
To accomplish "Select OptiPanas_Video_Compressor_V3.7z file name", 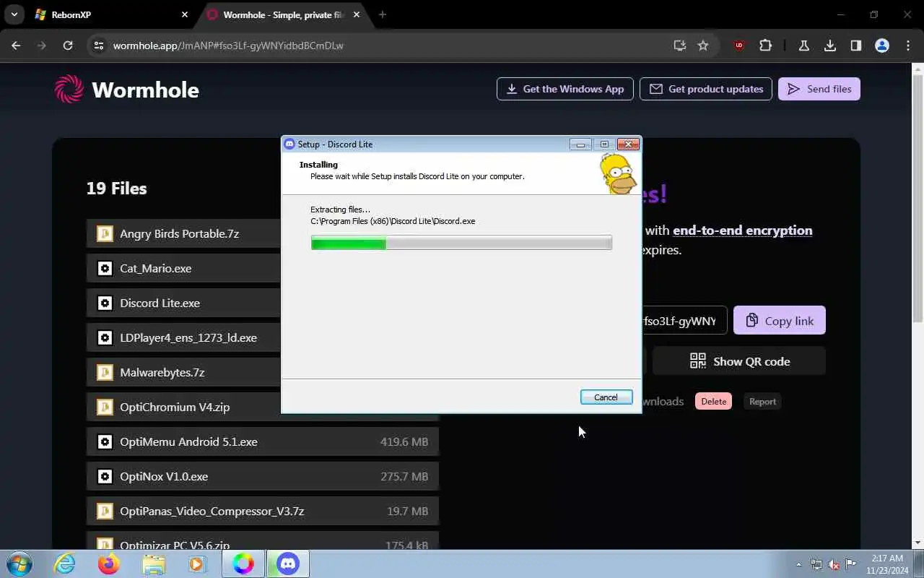I will [x=212, y=511].
